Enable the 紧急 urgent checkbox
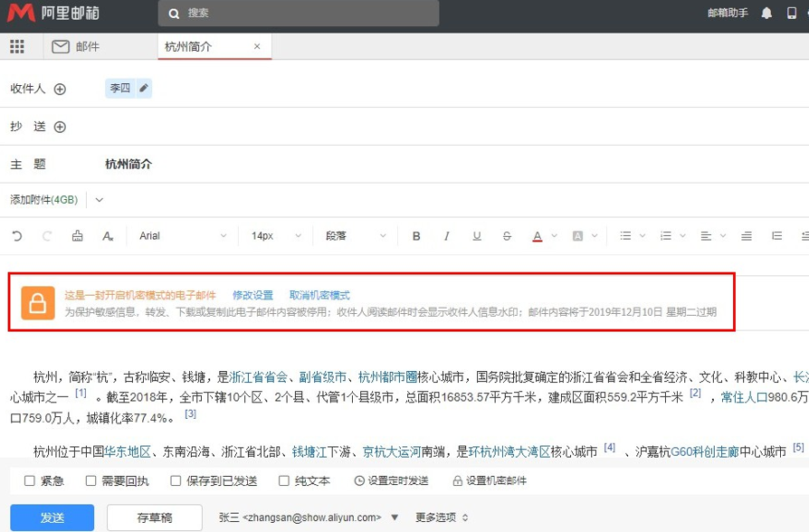 point(30,481)
